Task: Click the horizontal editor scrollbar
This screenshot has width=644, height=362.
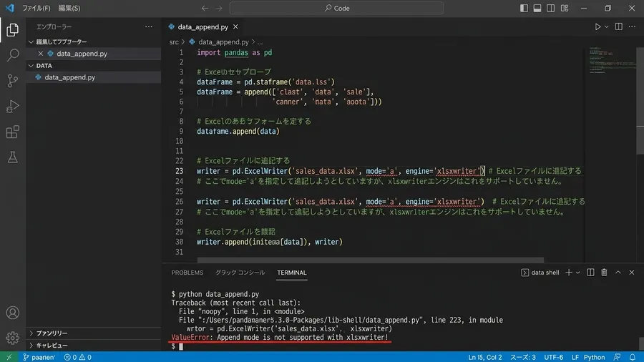Action: (371, 260)
